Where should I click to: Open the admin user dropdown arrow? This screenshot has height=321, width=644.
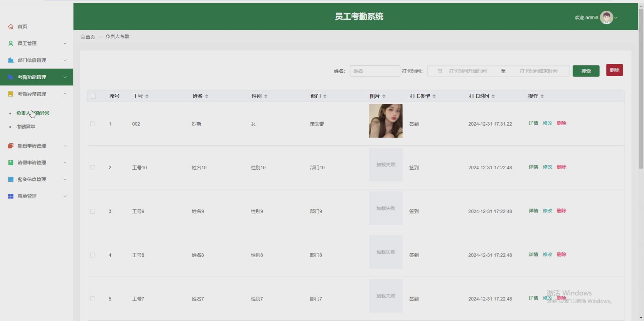tap(616, 17)
